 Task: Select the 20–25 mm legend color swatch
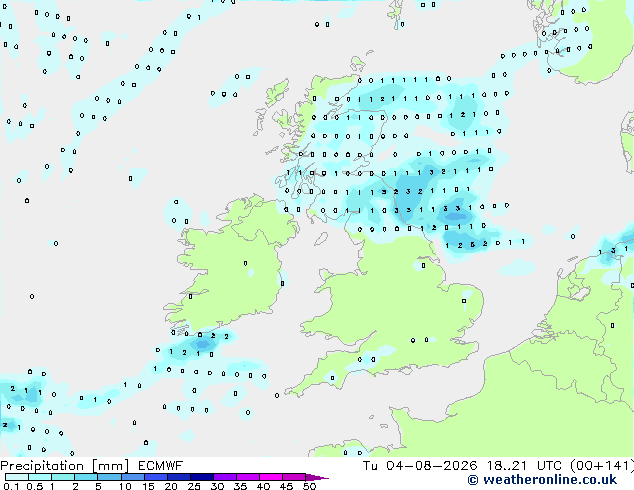178,477
